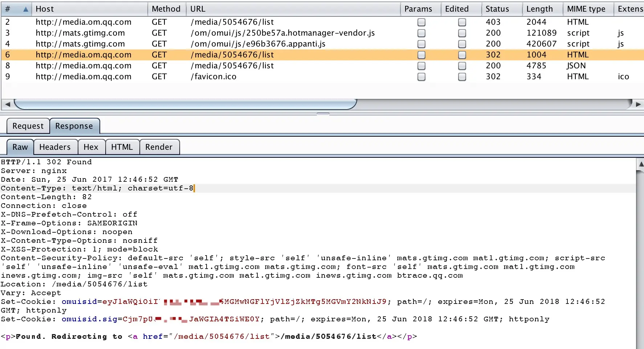Viewport: 644px width, 349px height.
Task: Click the split pane divider handle
Action: pyautogui.click(x=323, y=114)
